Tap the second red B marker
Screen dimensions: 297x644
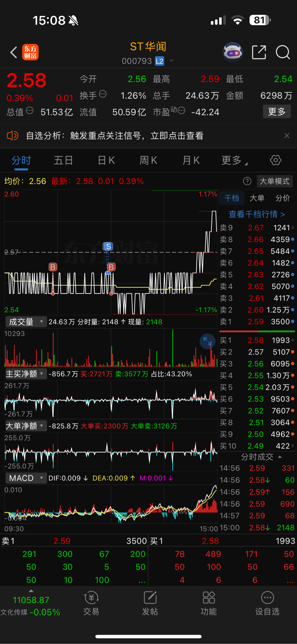(111, 267)
